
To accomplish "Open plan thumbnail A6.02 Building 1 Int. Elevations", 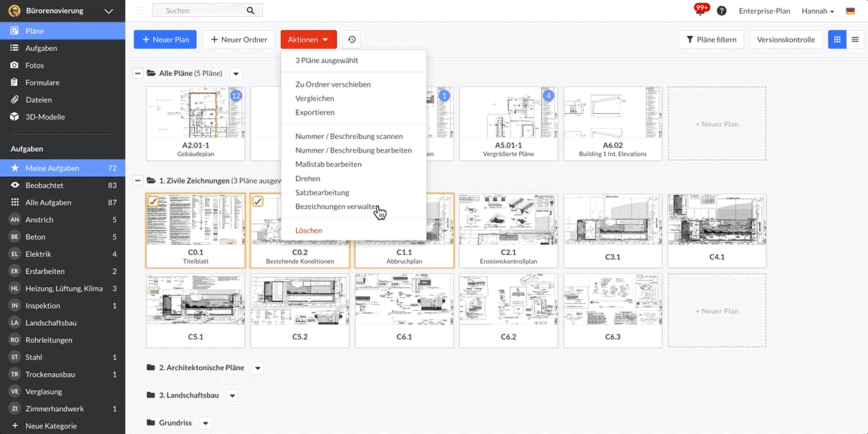I will point(613,123).
